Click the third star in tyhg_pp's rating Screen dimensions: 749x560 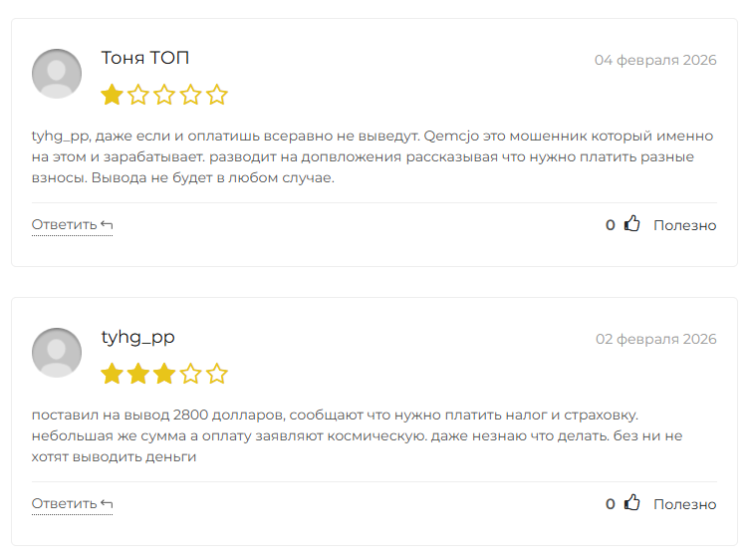(164, 375)
